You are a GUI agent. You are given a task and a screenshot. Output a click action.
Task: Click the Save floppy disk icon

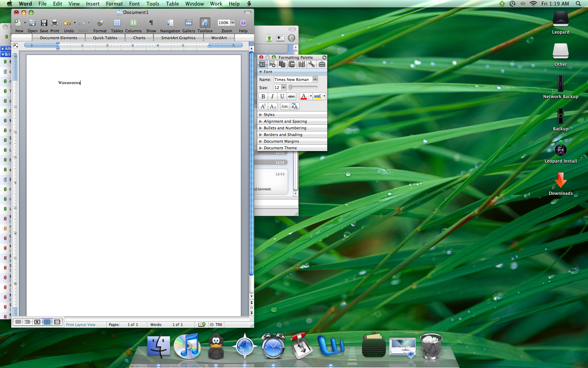pyautogui.click(x=44, y=23)
